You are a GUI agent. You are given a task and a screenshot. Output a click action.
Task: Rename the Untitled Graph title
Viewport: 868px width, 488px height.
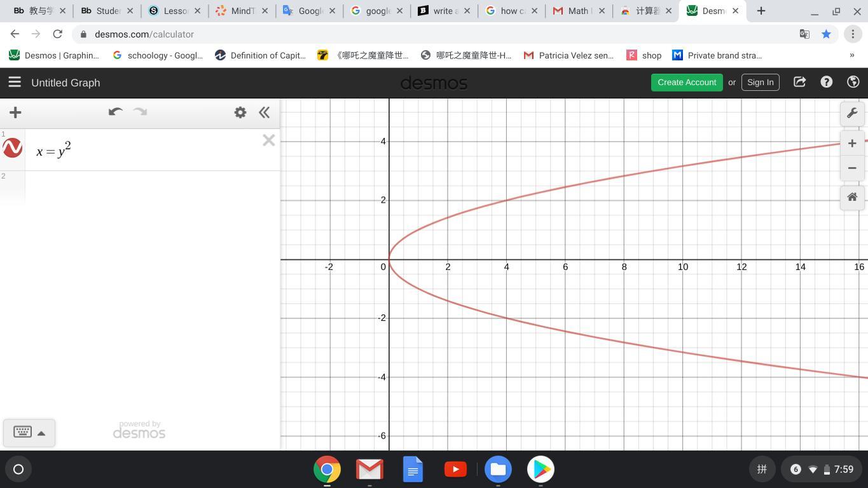(65, 83)
